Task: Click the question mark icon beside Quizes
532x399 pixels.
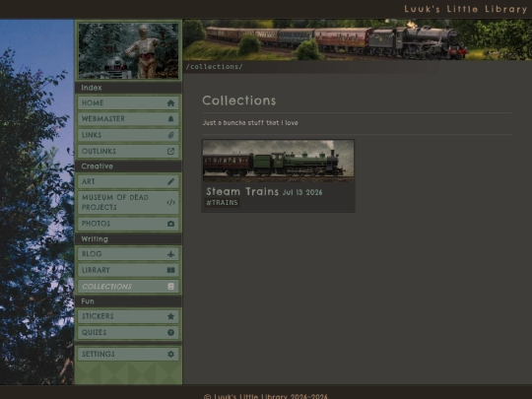Action: [x=170, y=333]
